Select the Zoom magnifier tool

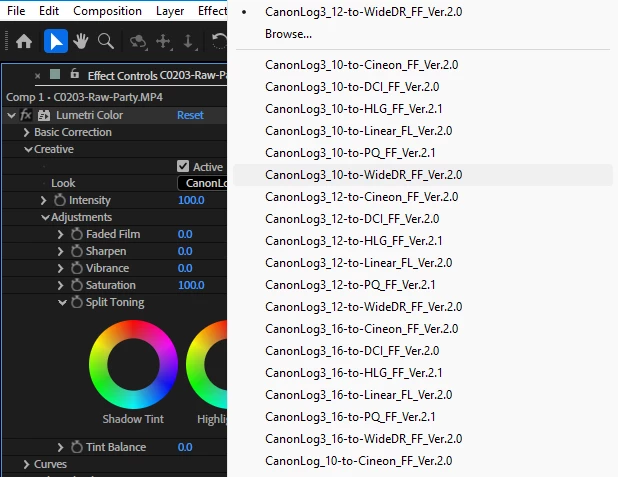pyautogui.click(x=106, y=41)
